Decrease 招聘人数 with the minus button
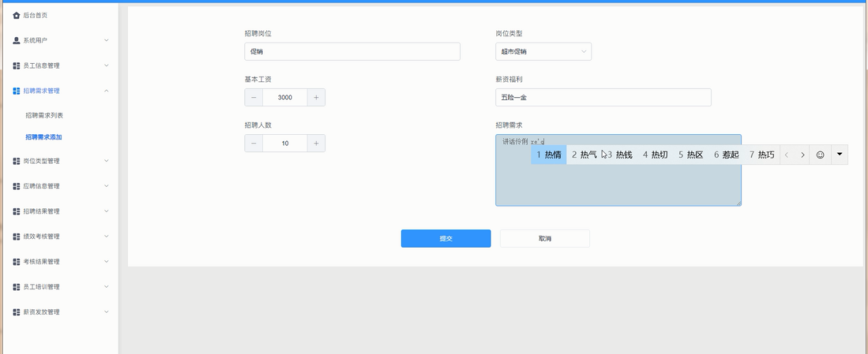The width and height of the screenshot is (868, 354). (253, 143)
